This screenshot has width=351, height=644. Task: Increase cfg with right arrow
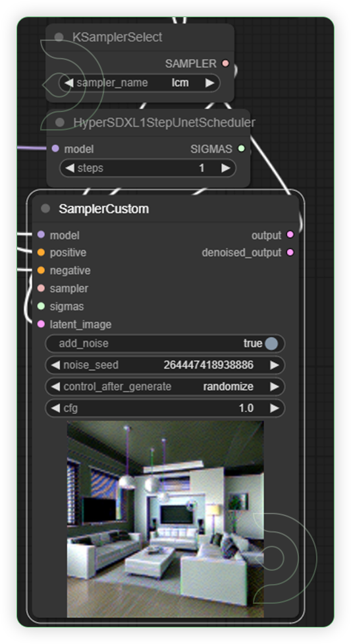tap(274, 408)
